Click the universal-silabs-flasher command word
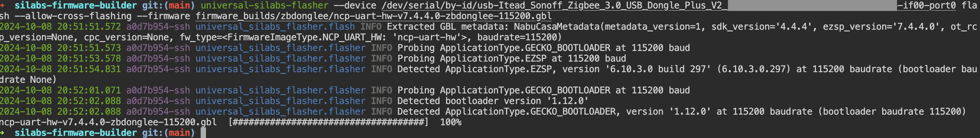 pos(265,6)
